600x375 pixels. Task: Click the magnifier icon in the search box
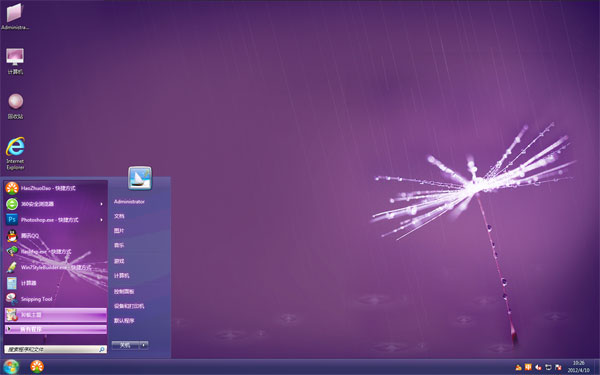(102, 349)
